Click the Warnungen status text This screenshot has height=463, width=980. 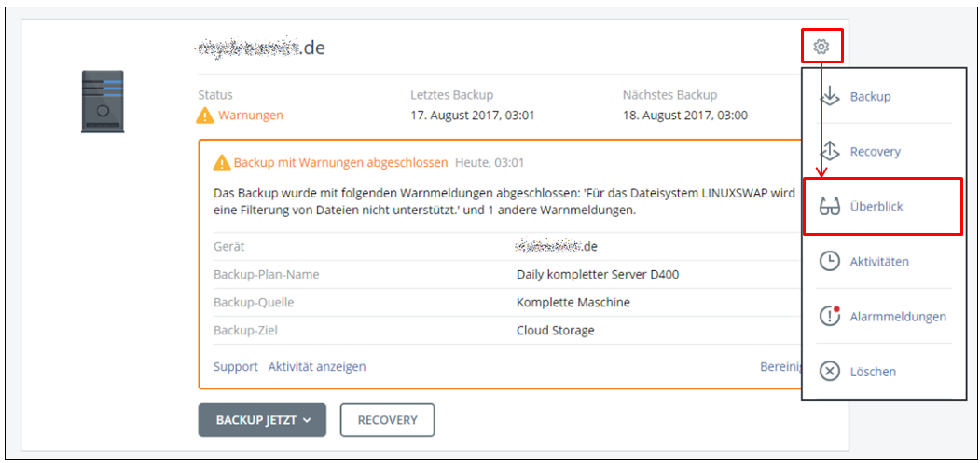pyautogui.click(x=251, y=116)
